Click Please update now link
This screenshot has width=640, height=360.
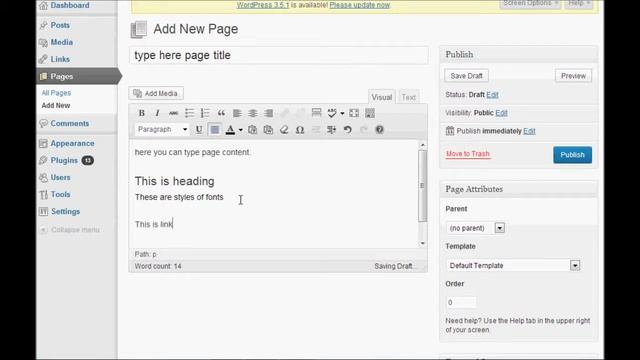[x=360, y=5]
